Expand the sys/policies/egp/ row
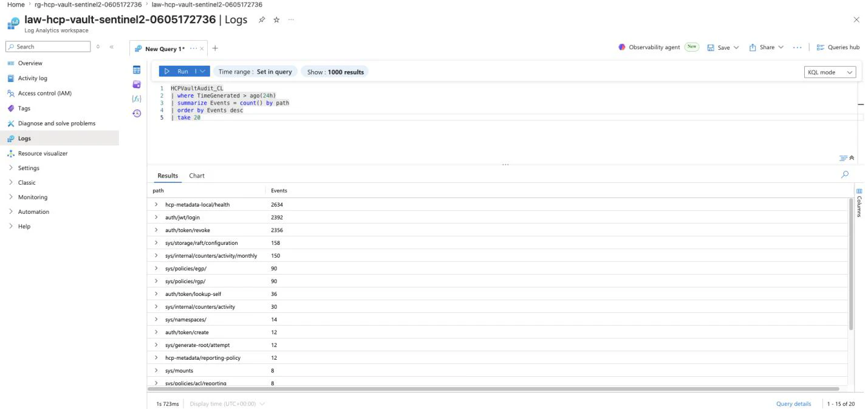Viewport: 868px width, 409px height. [156, 269]
